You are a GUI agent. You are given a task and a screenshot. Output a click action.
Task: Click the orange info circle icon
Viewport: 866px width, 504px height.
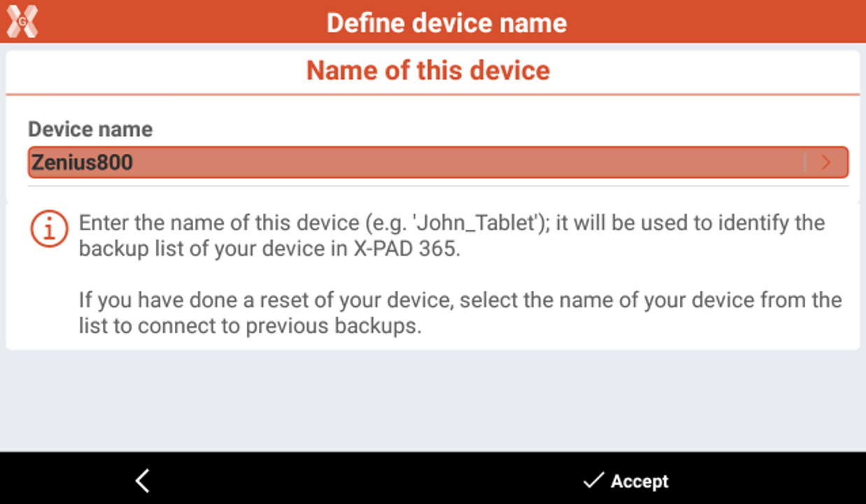point(49,229)
